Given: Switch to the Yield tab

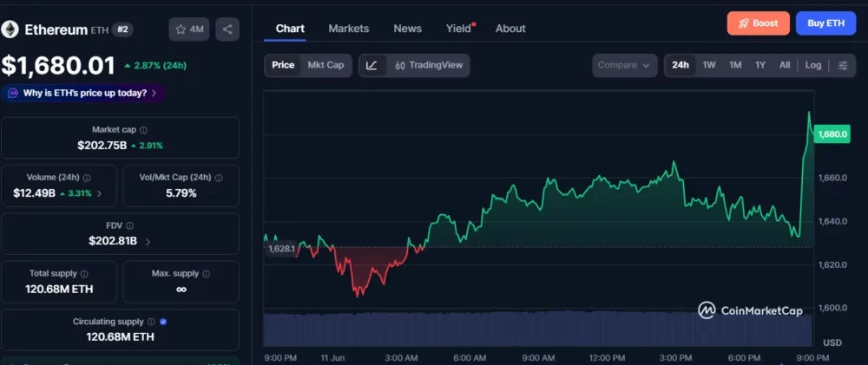Looking at the screenshot, I should 459,29.
